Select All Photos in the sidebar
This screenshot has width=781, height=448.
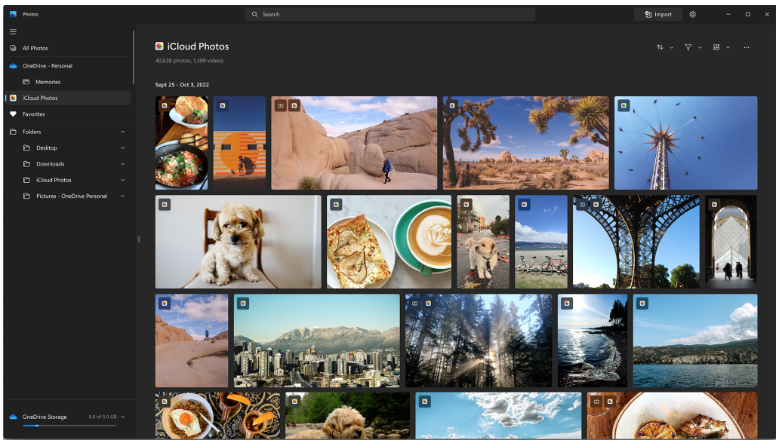pyautogui.click(x=35, y=48)
